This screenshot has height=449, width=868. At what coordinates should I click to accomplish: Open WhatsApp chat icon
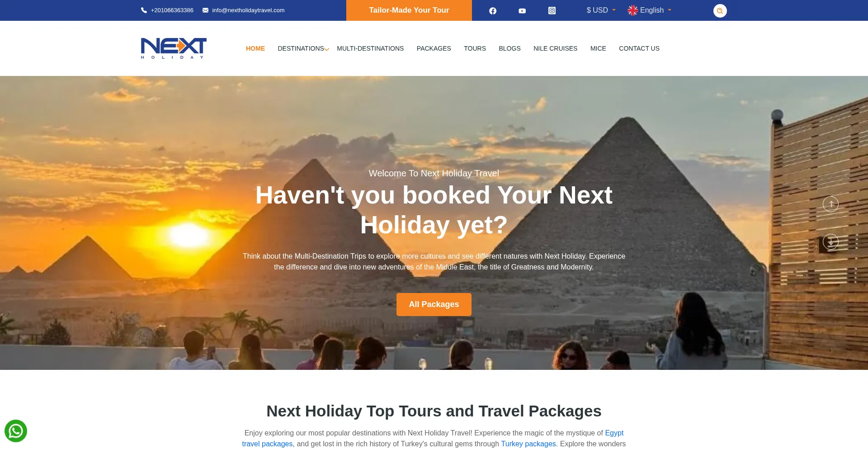pyautogui.click(x=16, y=431)
